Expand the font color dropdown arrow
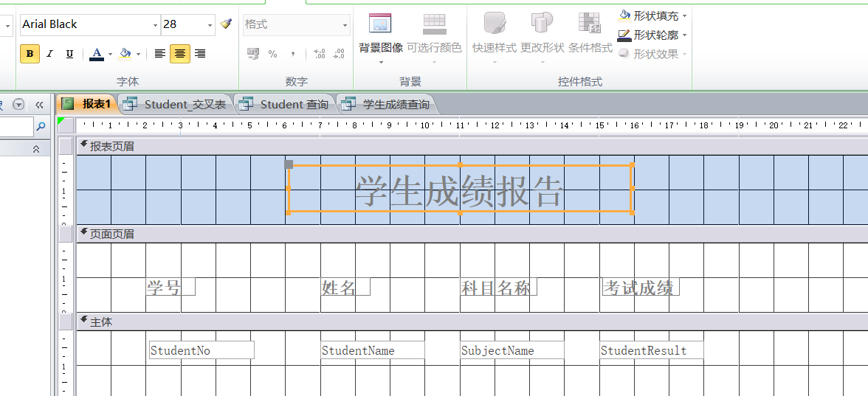The width and height of the screenshot is (868, 396). [110, 55]
